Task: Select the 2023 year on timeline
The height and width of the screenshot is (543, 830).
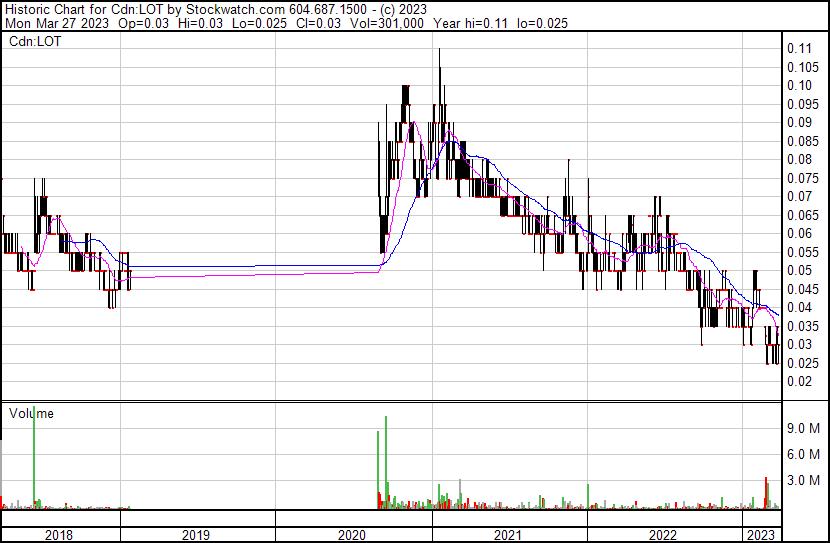Action: pos(762,535)
